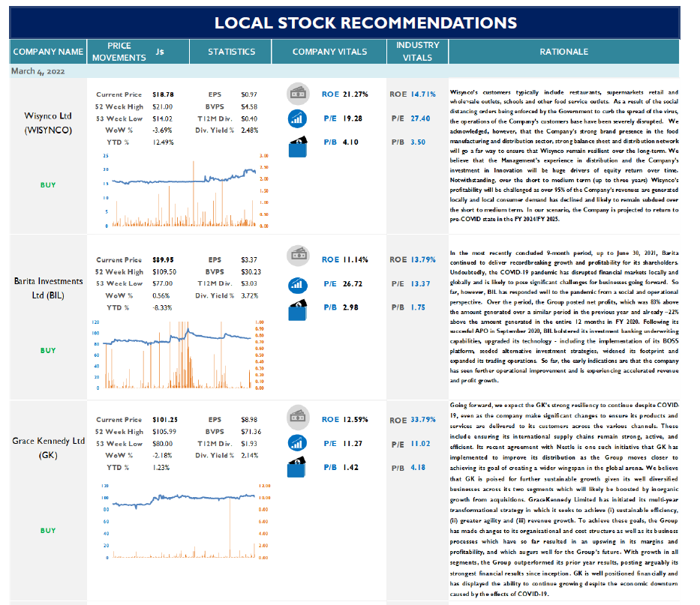Select the INDUSTRY VITALS column header
The image size is (700, 605).
click(417, 52)
